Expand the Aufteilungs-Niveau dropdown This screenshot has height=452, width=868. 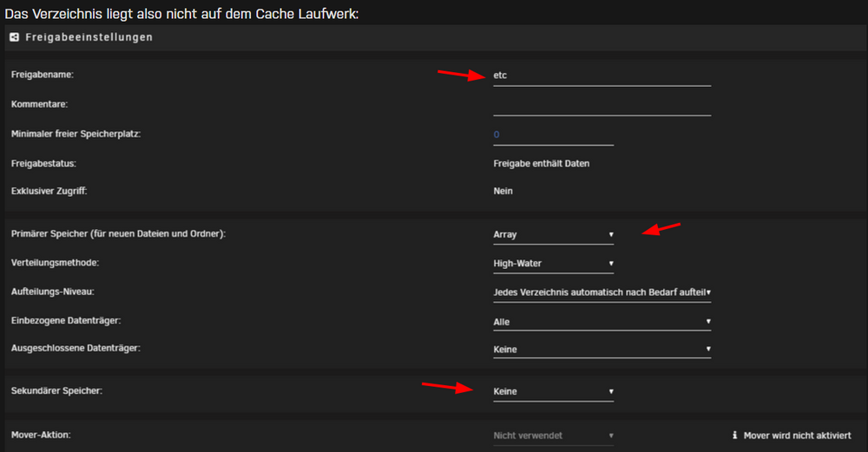pyautogui.click(x=602, y=292)
